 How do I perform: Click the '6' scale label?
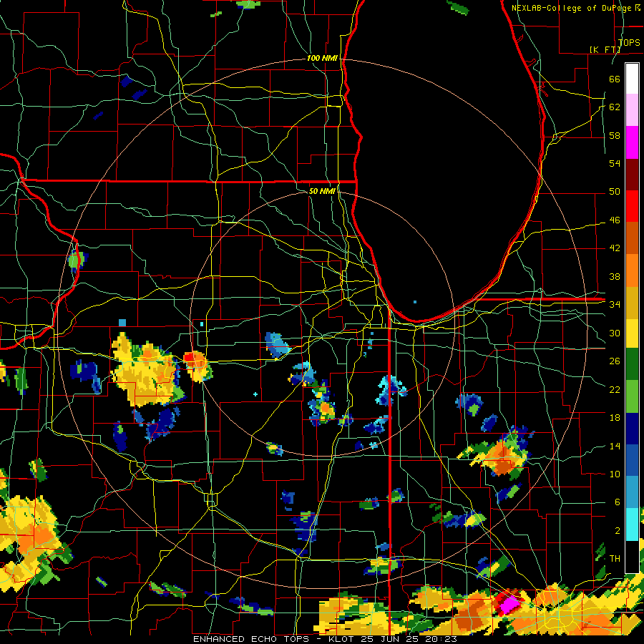click(618, 502)
